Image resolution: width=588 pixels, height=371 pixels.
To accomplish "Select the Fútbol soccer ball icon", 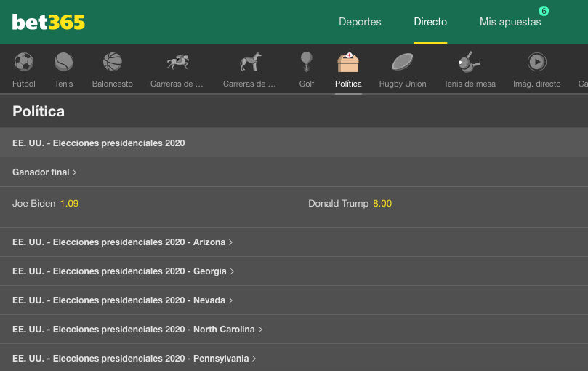I will pyautogui.click(x=24, y=63).
